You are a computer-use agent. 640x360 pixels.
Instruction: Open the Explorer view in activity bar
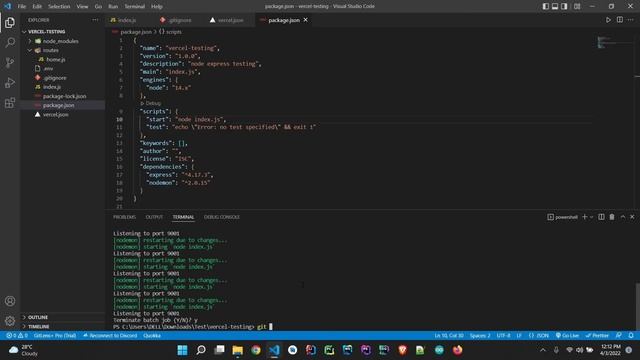coord(10,23)
